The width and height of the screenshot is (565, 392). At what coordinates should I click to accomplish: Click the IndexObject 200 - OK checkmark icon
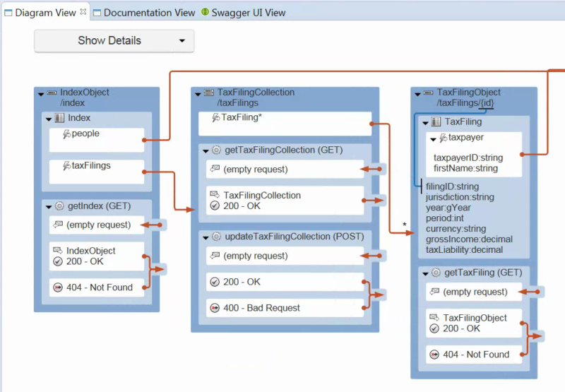click(x=58, y=261)
